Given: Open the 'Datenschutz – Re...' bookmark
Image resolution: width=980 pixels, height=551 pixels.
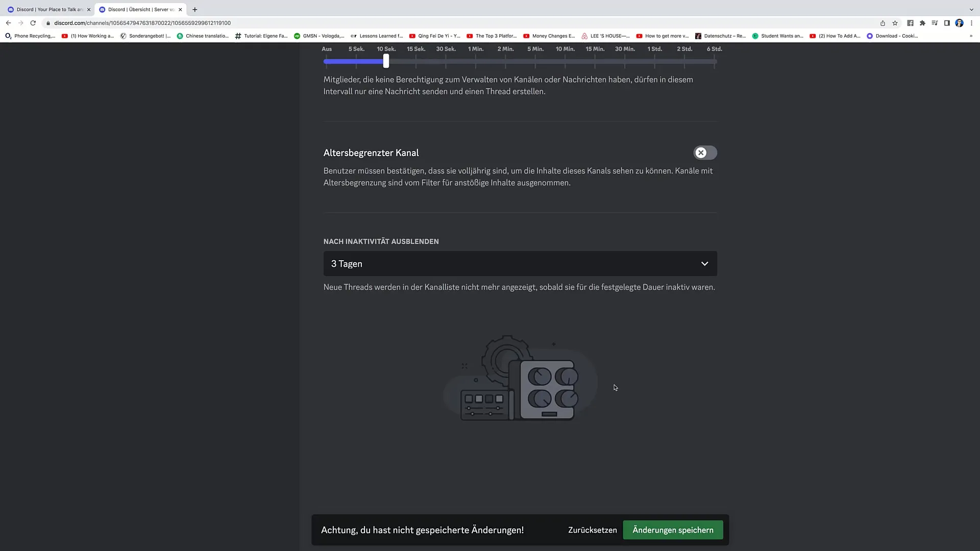Looking at the screenshot, I should click(721, 36).
